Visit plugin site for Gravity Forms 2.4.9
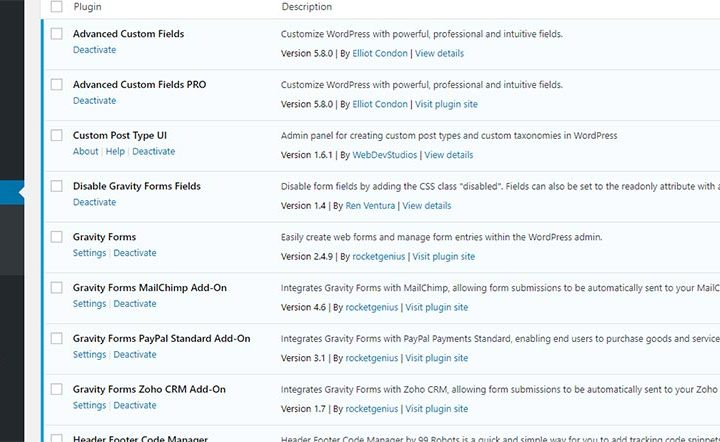This screenshot has width=720, height=442. pyautogui.click(x=443, y=257)
